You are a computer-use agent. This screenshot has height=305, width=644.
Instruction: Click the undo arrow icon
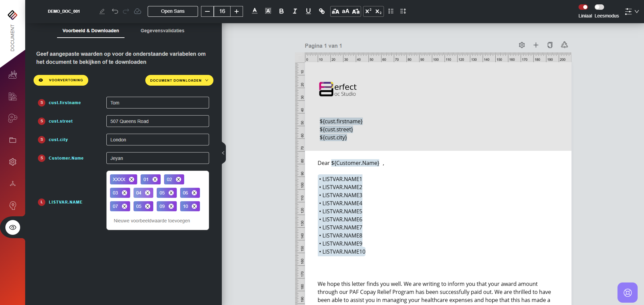tap(115, 11)
